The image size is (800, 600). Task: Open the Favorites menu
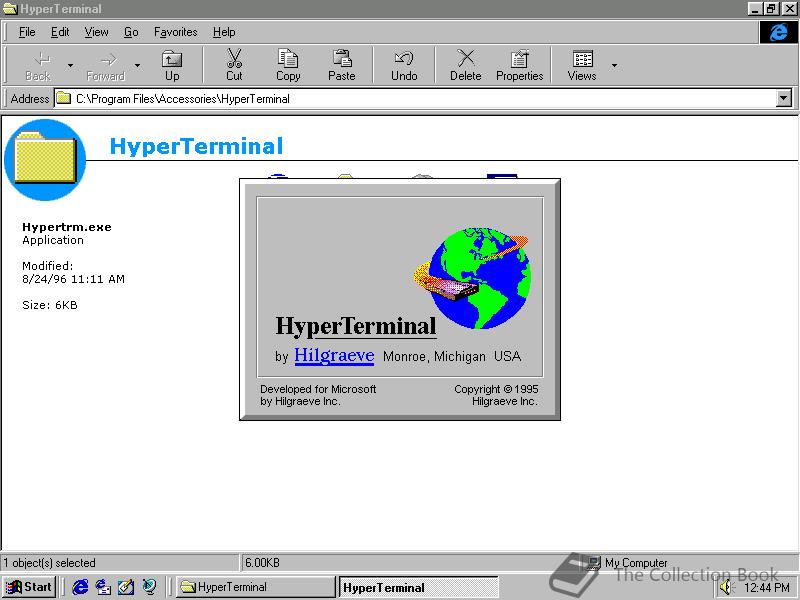(x=176, y=32)
